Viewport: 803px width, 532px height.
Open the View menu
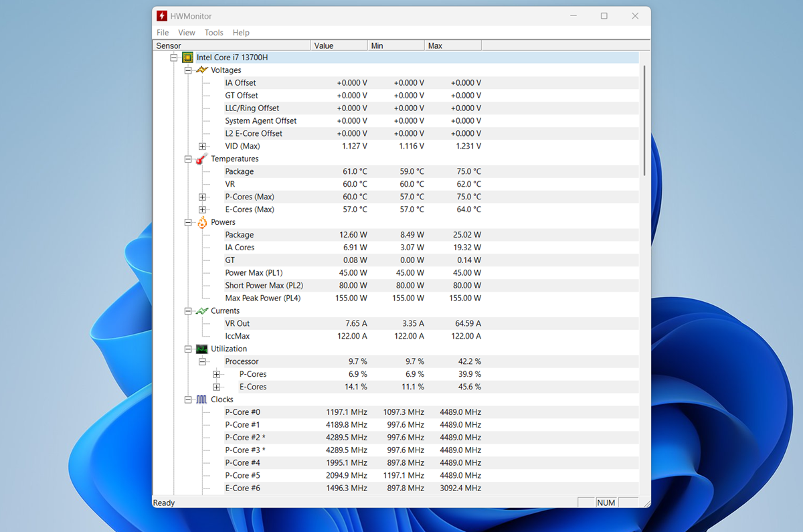(187, 33)
